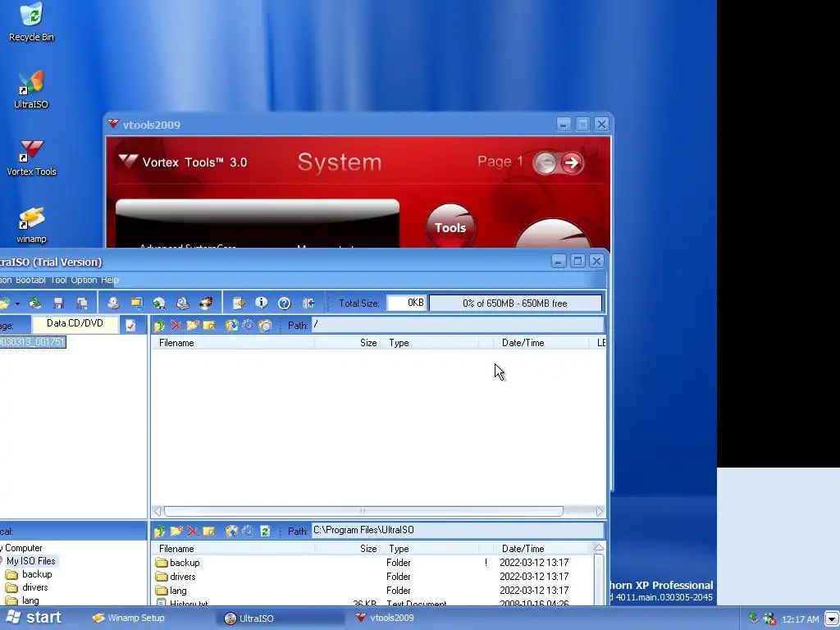Open the Data CD/DVD image type selector
The image size is (840, 630).
pyautogui.click(x=75, y=323)
